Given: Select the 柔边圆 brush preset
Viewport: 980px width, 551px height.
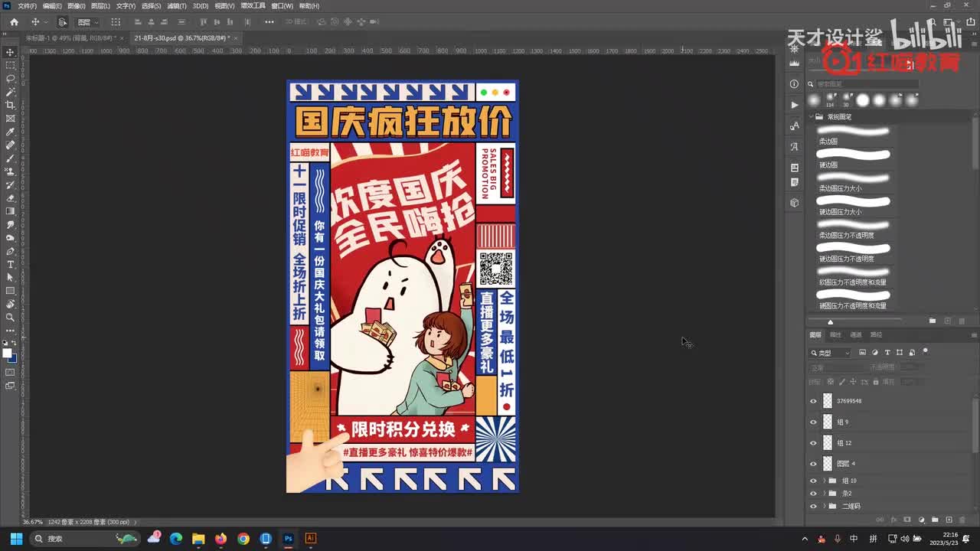Looking at the screenshot, I should 854,135.
